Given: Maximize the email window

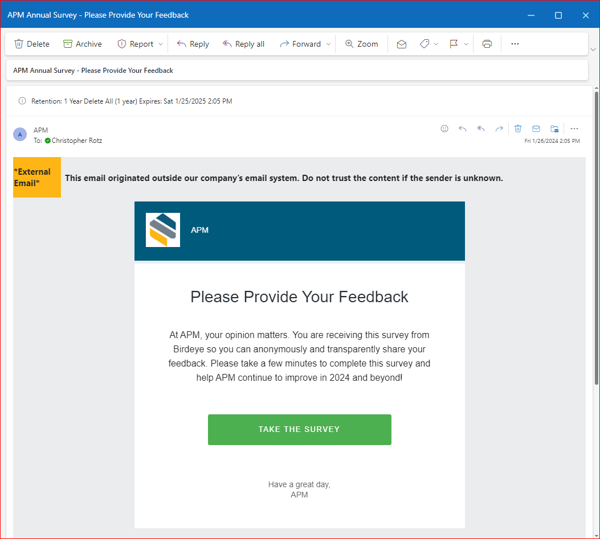Looking at the screenshot, I should point(558,15).
